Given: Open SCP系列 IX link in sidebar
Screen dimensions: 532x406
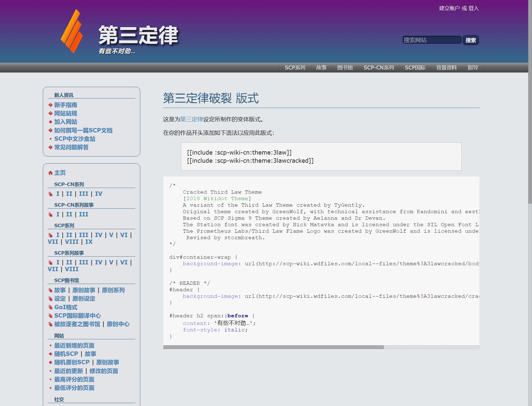Looking at the screenshot, I should pyautogui.click(x=89, y=242).
